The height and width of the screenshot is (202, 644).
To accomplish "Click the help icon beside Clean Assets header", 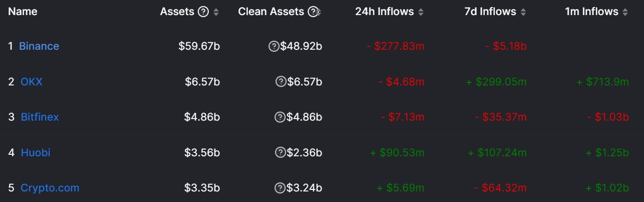I will coord(313,12).
